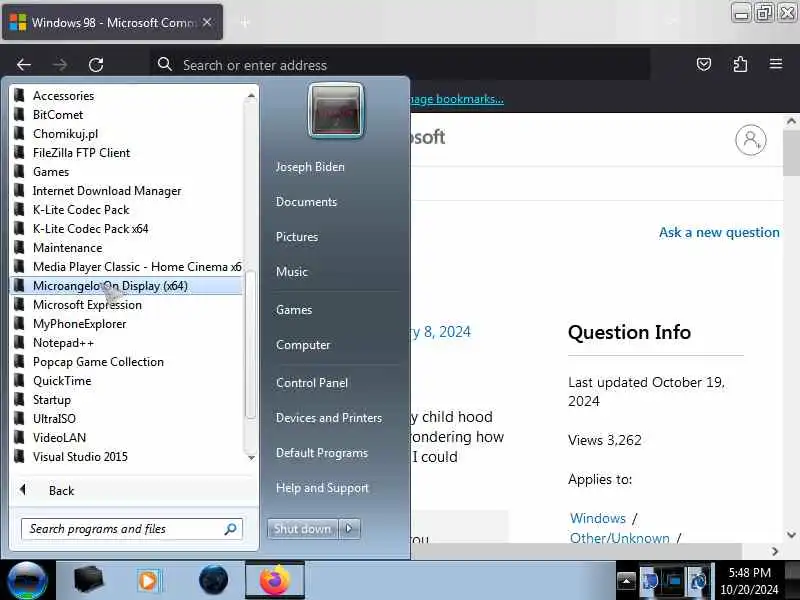
Task: Open the MyPhoneExplorer folder
Action: [x=127, y=323]
